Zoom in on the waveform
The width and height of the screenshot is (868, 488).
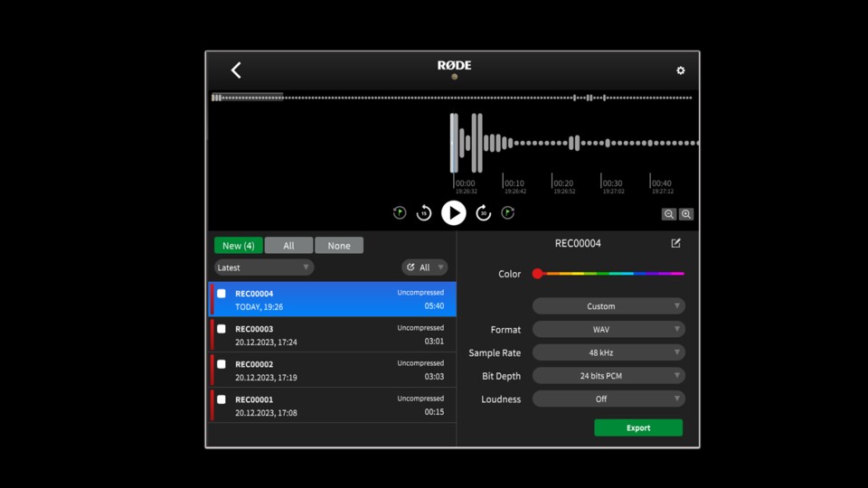[686, 214]
